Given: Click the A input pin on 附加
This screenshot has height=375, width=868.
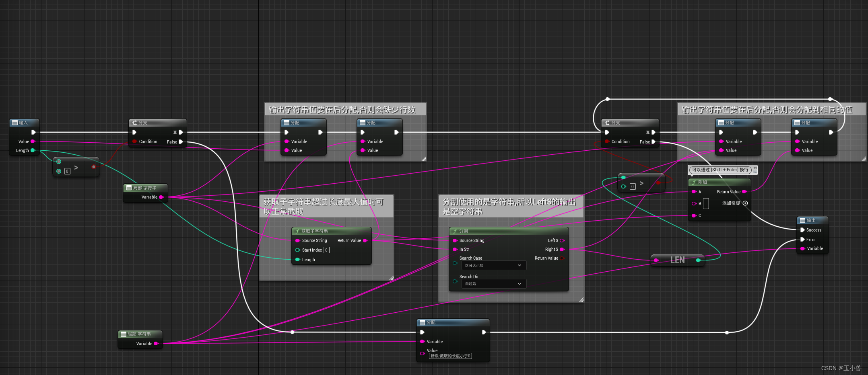Looking at the screenshot, I should pyautogui.click(x=694, y=192).
